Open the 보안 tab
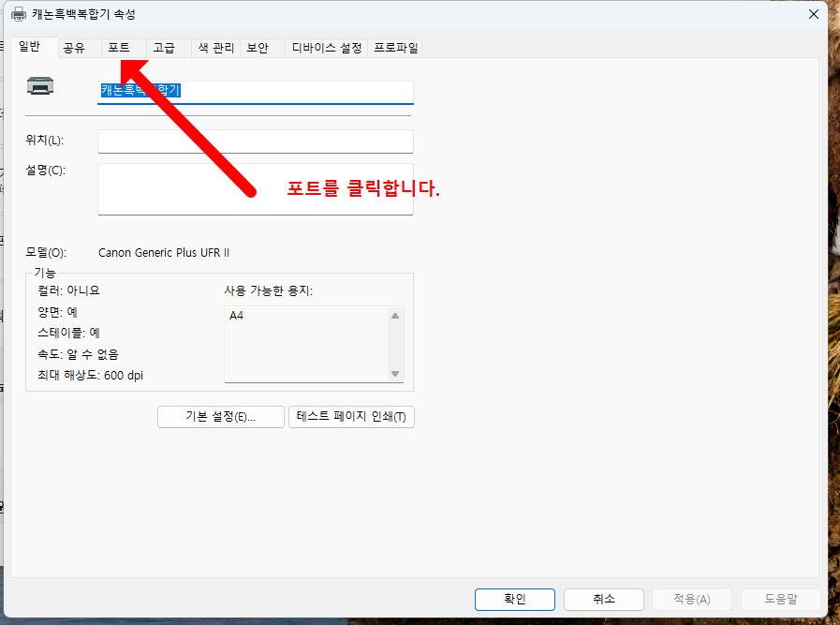Image resolution: width=840 pixels, height=625 pixels. (x=258, y=48)
